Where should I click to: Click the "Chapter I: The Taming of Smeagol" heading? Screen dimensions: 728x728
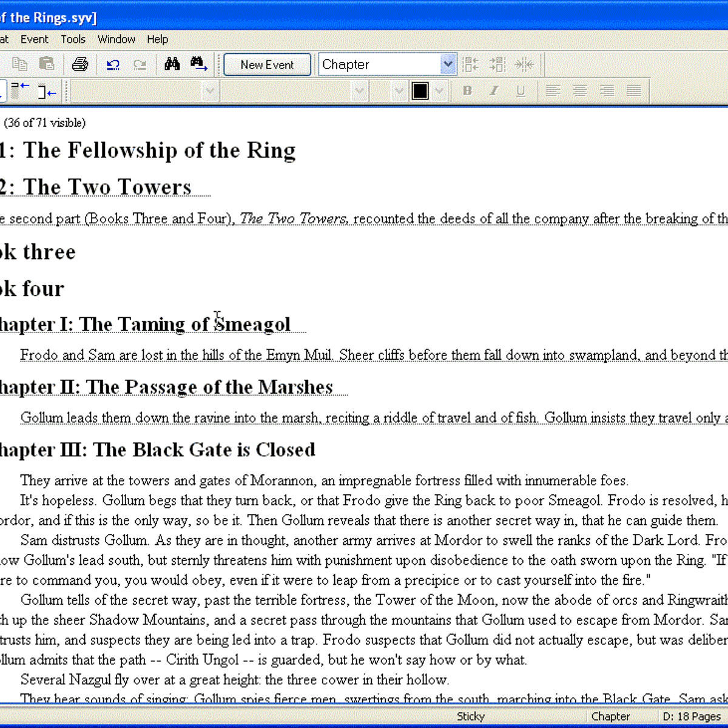coord(145,324)
